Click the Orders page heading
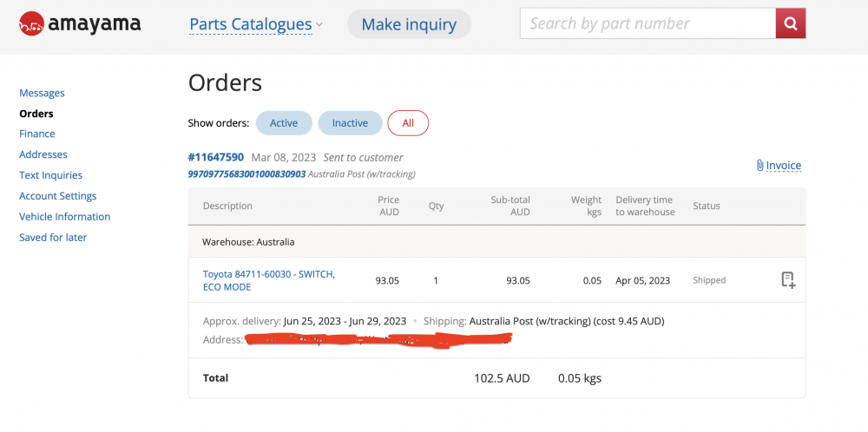The image size is (868, 432). (225, 83)
